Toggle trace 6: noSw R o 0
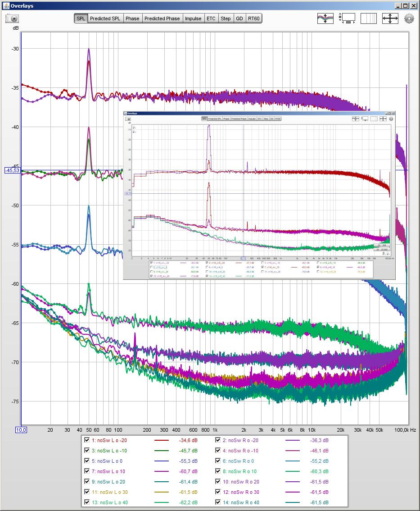The width and height of the screenshot is (420, 511). (x=218, y=461)
